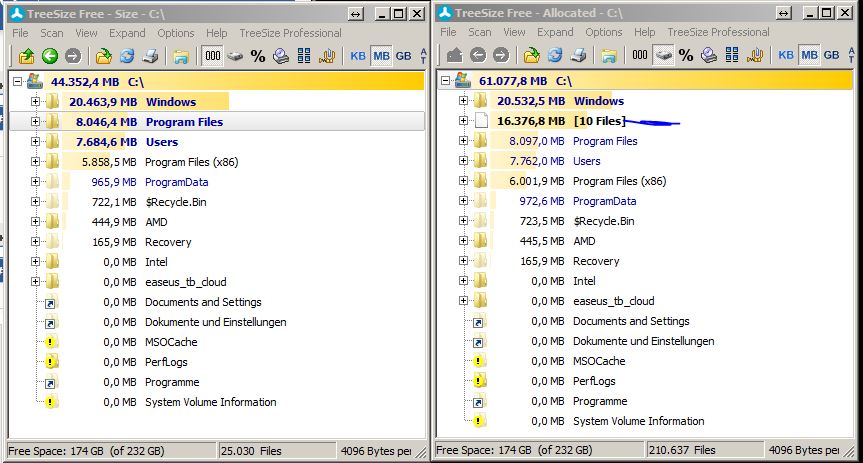Select directory to scan in Allocated window

532,55
